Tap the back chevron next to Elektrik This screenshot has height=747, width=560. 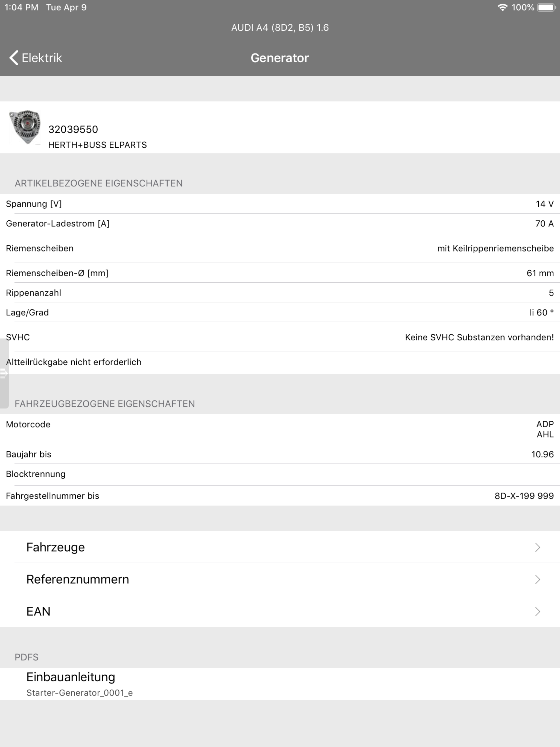[x=13, y=57]
